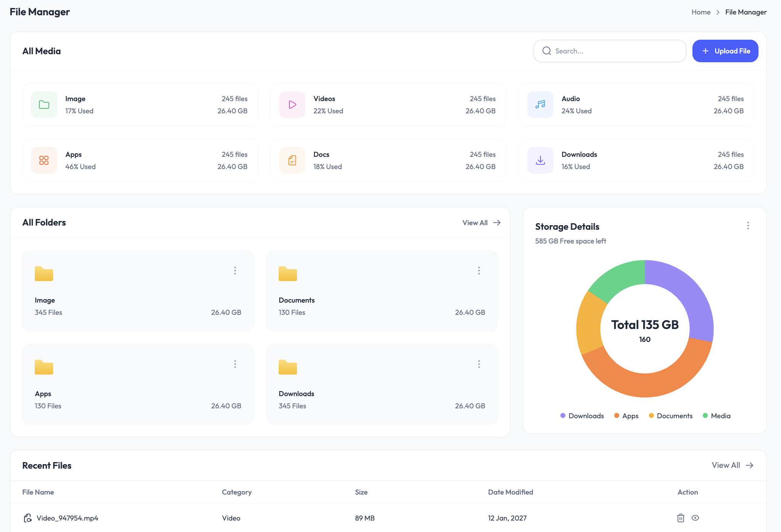
Task: Click the blue Audio music note icon
Action: coord(540,105)
